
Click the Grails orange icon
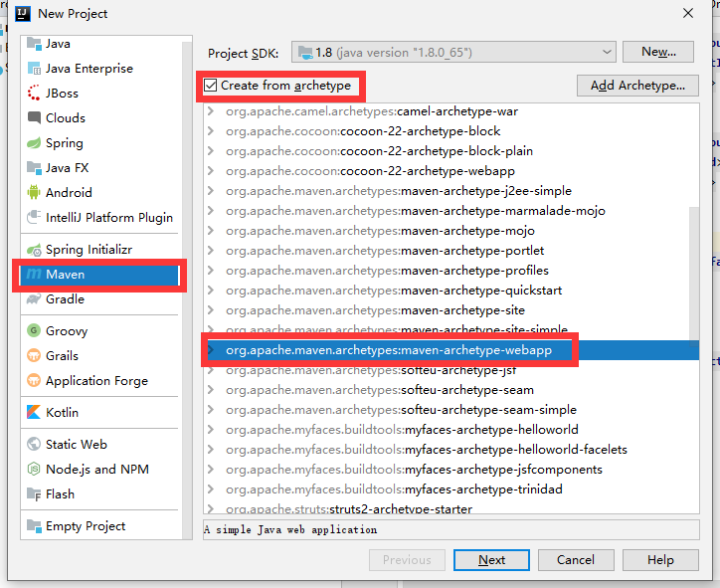tap(34, 355)
